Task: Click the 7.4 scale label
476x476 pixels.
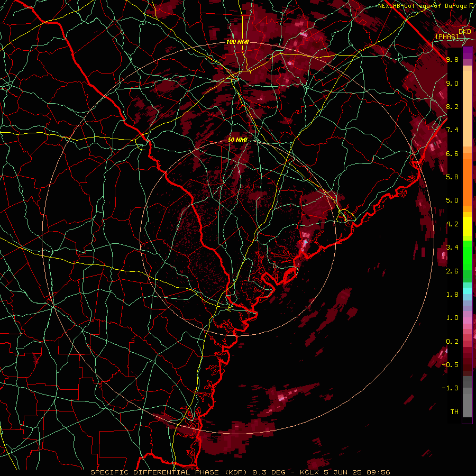Action: [452, 130]
